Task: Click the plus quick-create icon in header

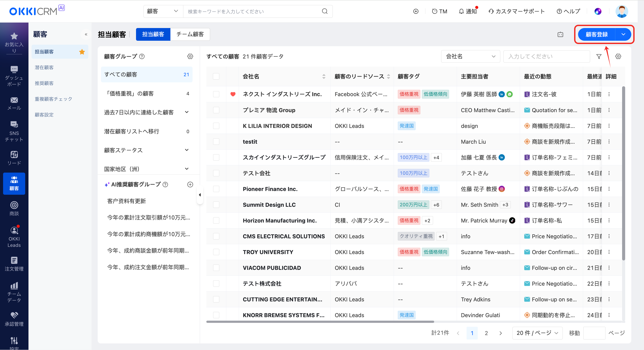Action: 416,11
